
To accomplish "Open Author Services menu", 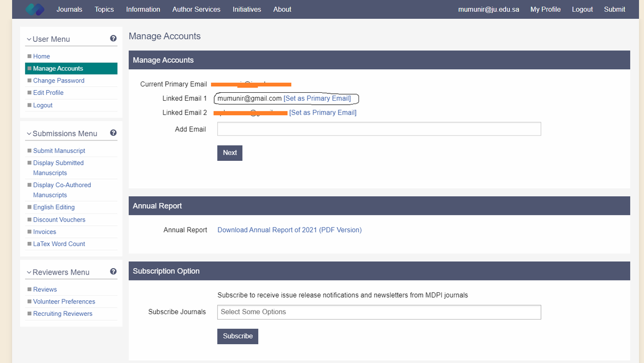I will (196, 9).
